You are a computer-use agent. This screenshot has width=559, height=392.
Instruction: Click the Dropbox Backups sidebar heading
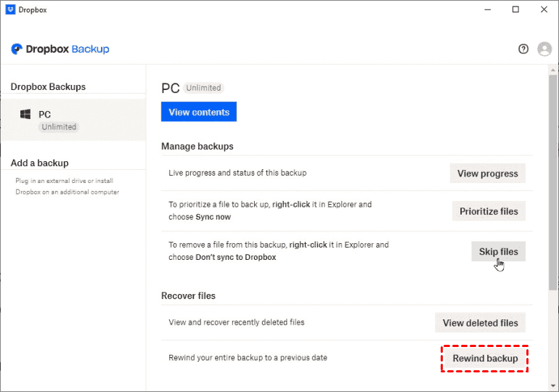coord(48,86)
